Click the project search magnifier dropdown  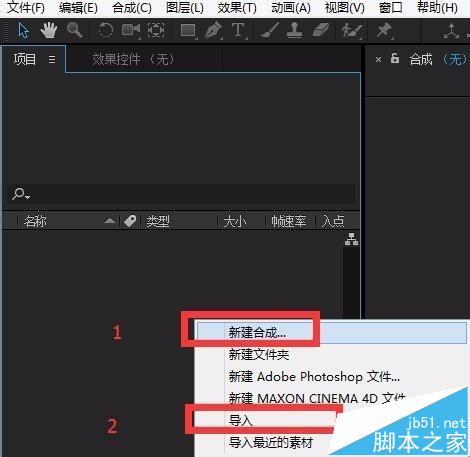click(x=21, y=194)
